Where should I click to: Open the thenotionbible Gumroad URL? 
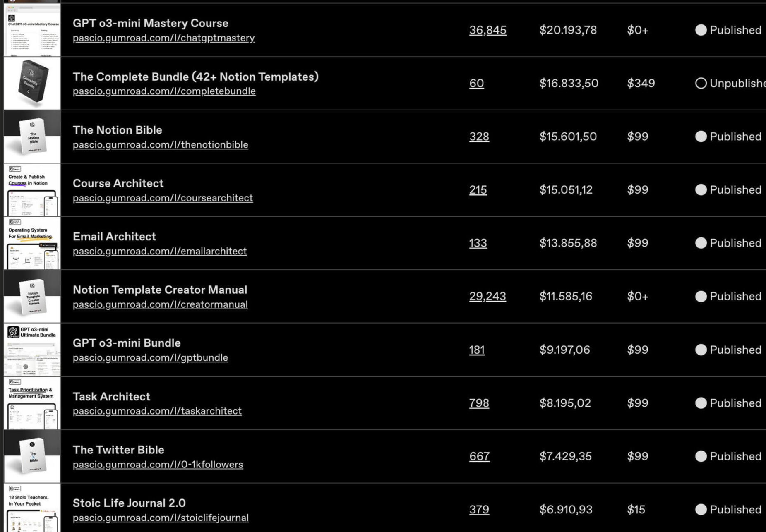[x=160, y=145]
